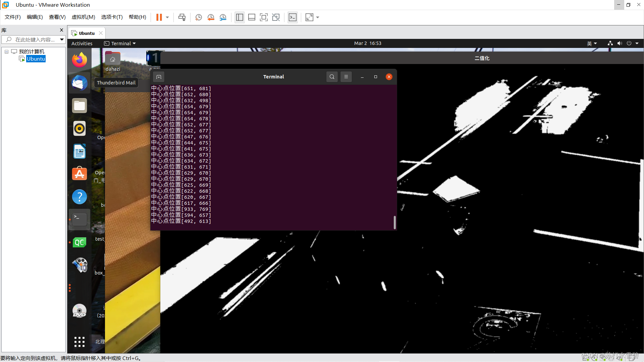Open the 文件(F) menu
Image resolution: width=644 pixels, height=362 pixels.
pyautogui.click(x=13, y=17)
